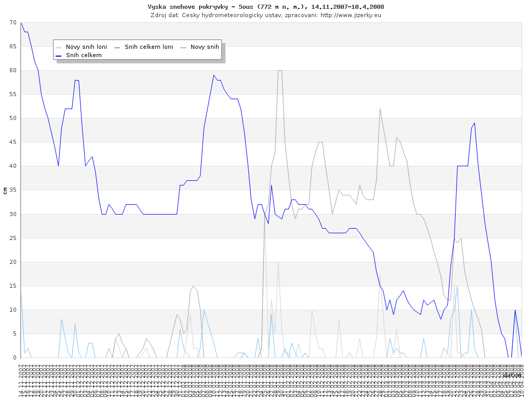Image resolution: width=532 pixels, height=399 pixels.
Task: Click the 0 tick on the y-axis
Action: coord(15,357)
